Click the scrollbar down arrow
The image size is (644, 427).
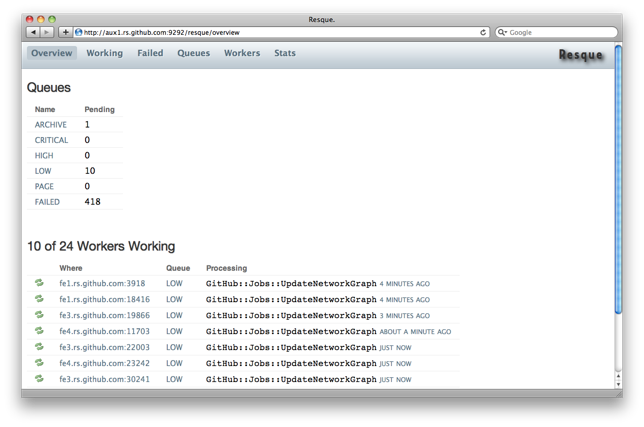coord(618,385)
